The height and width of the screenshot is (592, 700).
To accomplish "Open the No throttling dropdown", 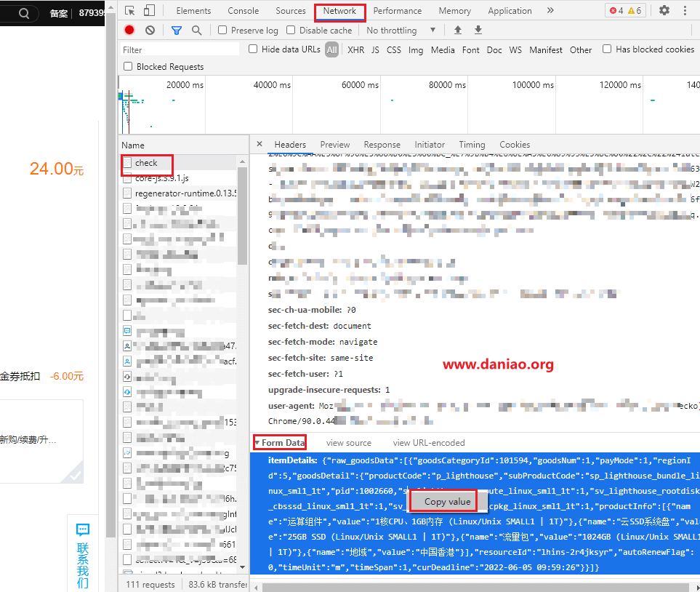I will point(401,31).
